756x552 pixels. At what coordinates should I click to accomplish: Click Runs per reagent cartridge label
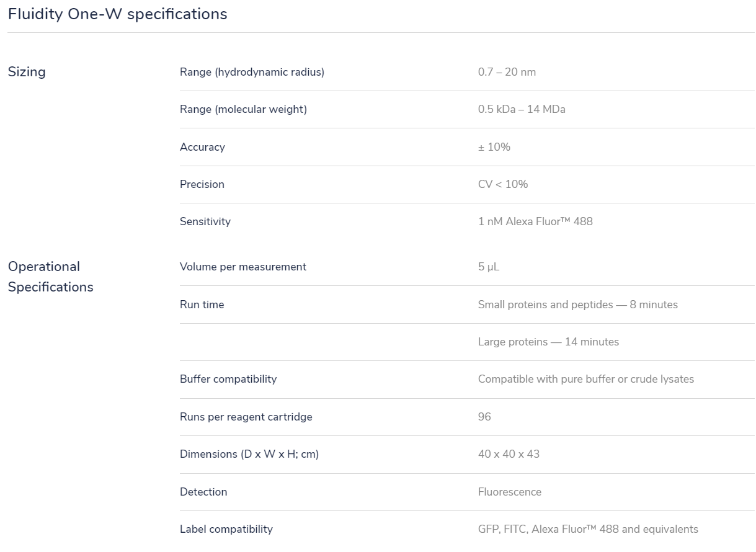click(246, 417)
